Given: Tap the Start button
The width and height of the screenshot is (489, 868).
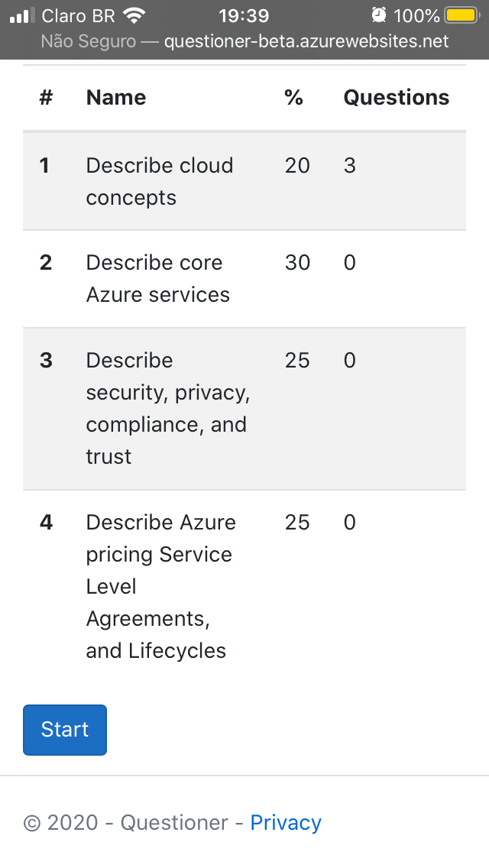Looking at the screenshot, I should click(65, 730).
